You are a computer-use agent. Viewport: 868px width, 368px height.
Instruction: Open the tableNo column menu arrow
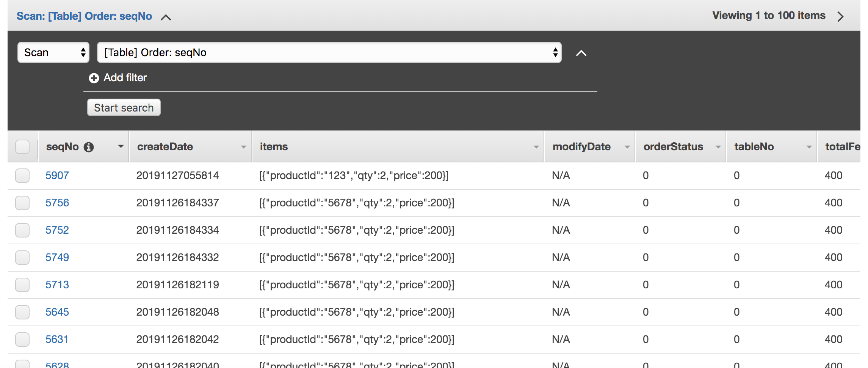coord(809,147)
